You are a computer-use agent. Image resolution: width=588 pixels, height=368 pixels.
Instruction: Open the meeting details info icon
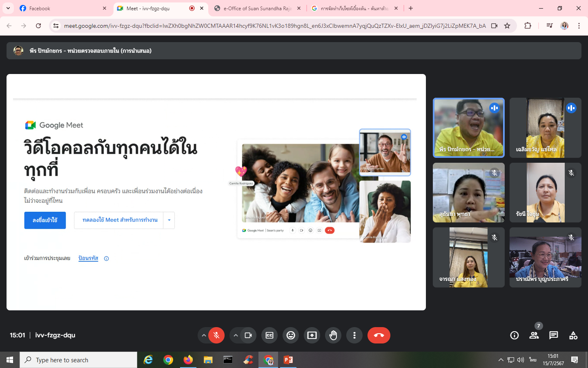coord(514,335)
